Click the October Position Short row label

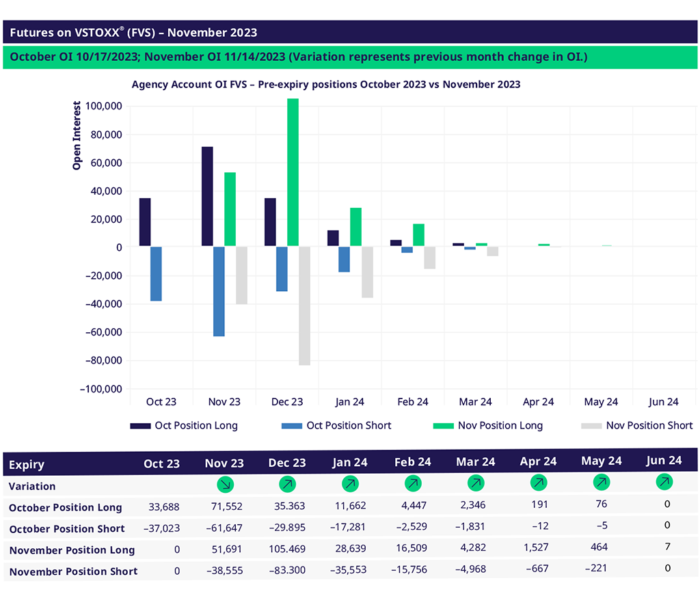(x=67, y=528)
